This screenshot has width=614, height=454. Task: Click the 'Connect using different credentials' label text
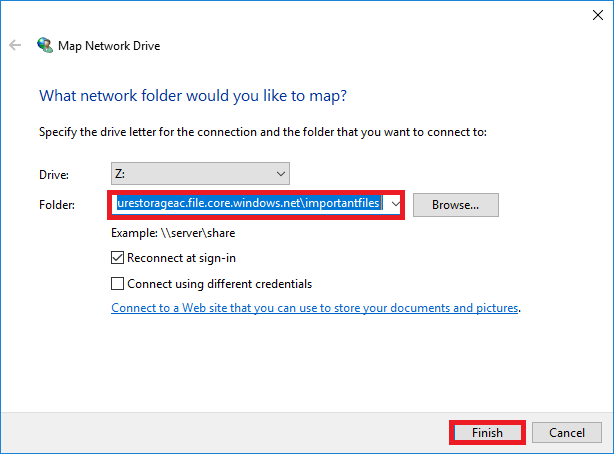point(220,284)
